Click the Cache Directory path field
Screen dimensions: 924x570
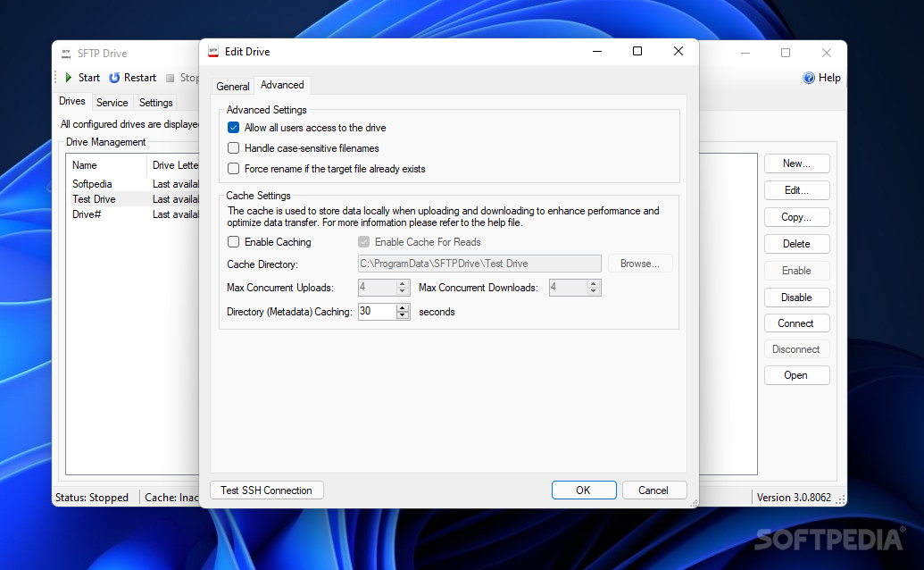click(x=479, y=264)
